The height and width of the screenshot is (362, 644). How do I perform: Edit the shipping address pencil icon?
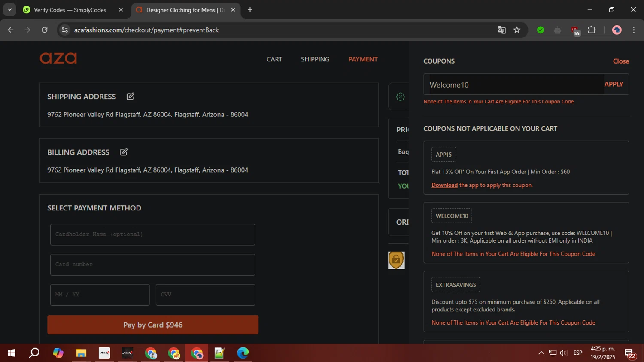click(x=131, y=97)
